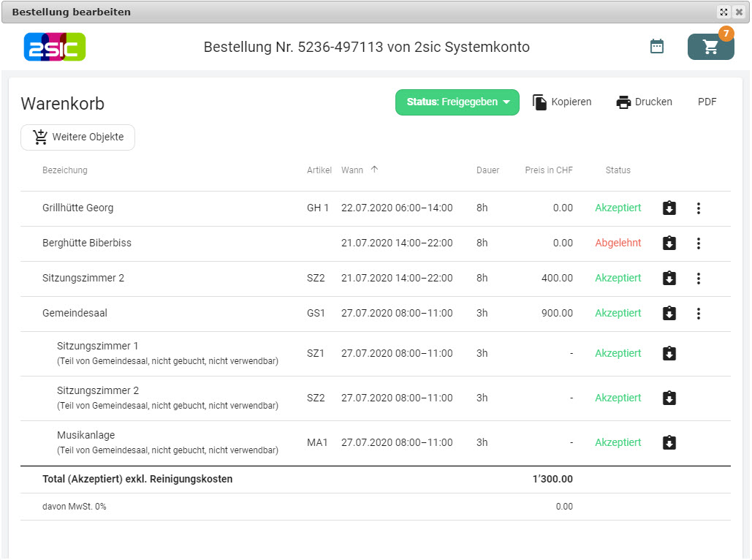Click the clipboard icon for Musikanlage row
The image size is (752, 560).
coord(669,443)
